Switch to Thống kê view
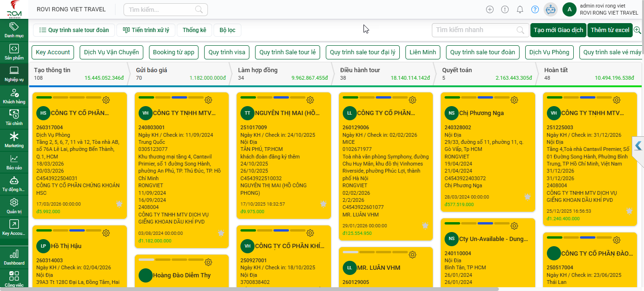 click(x=194, y=30)
